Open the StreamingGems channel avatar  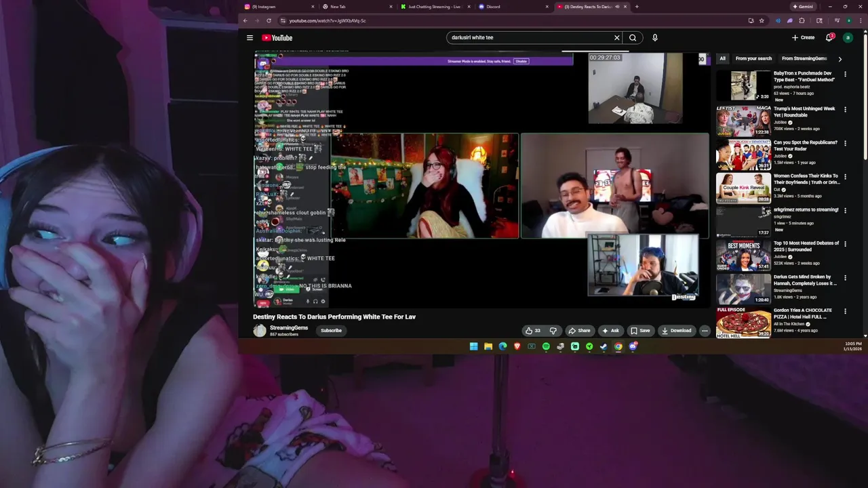(260, 331)
